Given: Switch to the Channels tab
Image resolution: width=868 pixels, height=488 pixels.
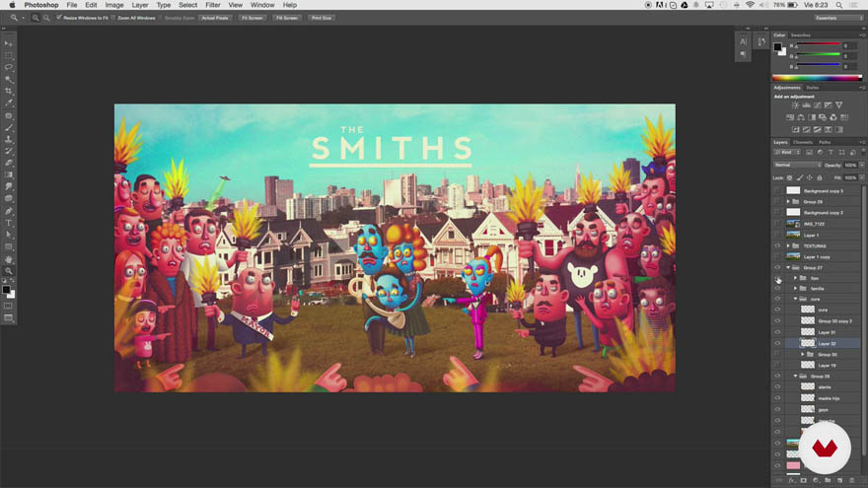Looking at the screenshot, I should (x=802, y=142).
